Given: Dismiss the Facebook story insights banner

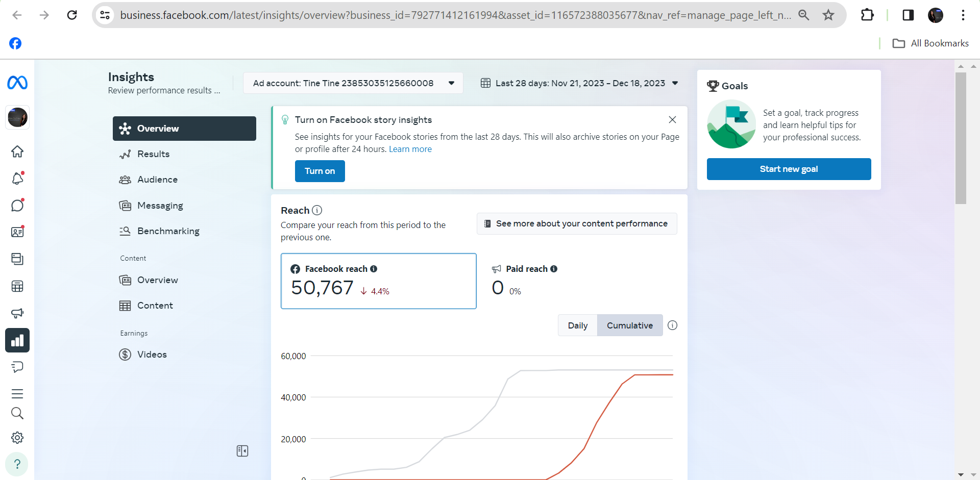Looking at the screenshot, I should 672,119.
